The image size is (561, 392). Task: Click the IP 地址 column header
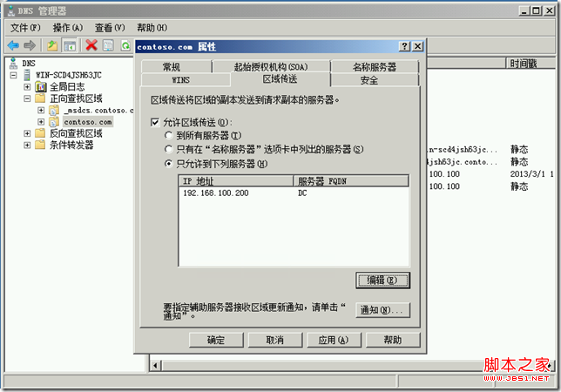click(x=236, y=181)
